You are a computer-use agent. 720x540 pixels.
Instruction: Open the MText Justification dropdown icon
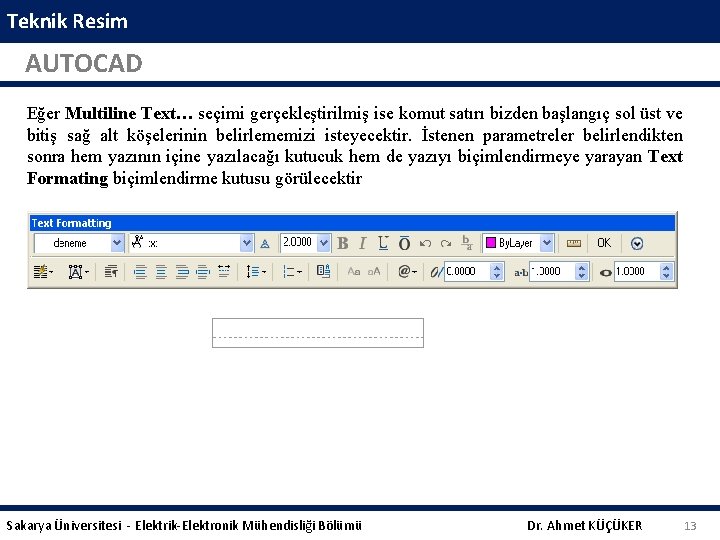click(78, 272)
